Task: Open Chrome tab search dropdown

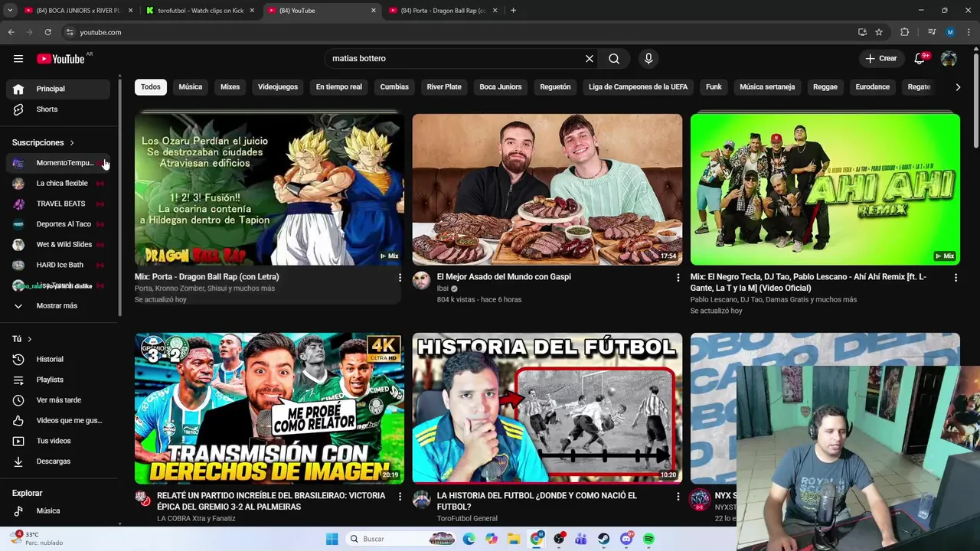Action: [10, 10]
